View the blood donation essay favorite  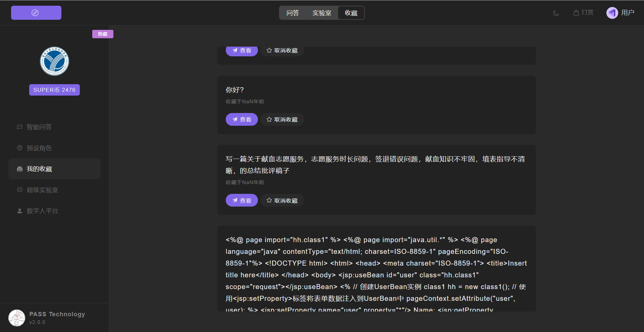(x=241, y=200)
